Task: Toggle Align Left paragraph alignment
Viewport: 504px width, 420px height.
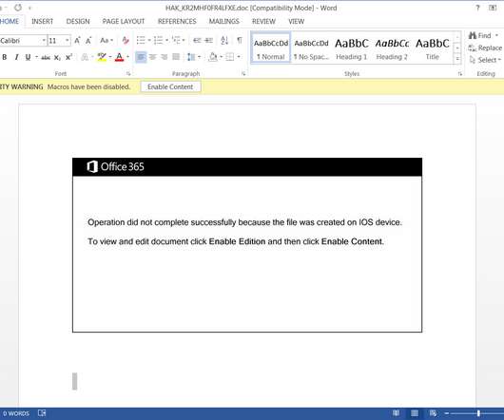Action: 141,57
